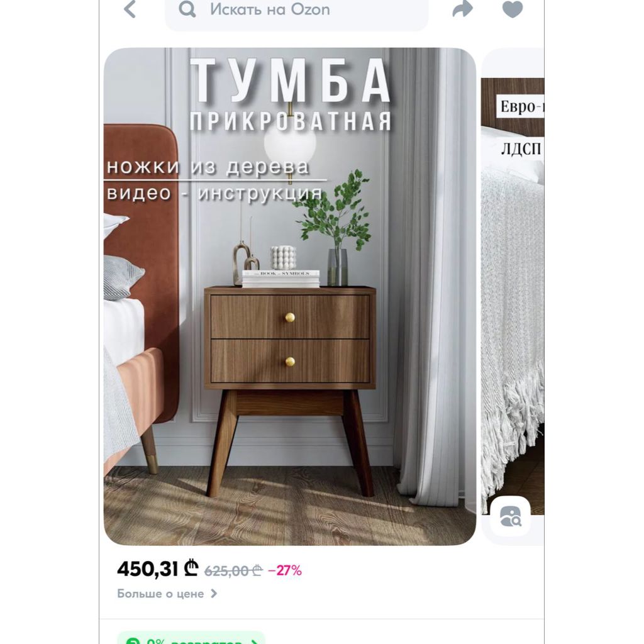Tap the magnifier icon in the search bar
The image size is (644, 644).
pyautogui.click(x=187, y=9)
